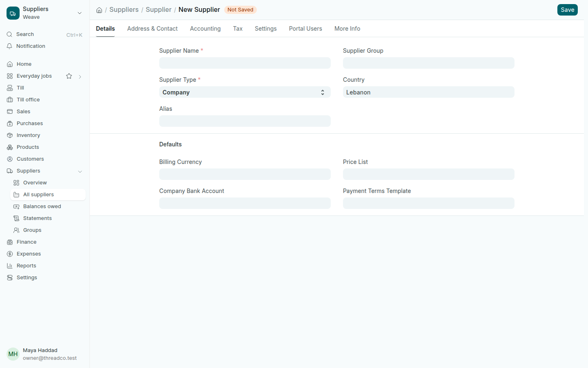This screenshot has height=368, width=588.
Task: Click the Supplier Name input field
Action: click(245, 63)
